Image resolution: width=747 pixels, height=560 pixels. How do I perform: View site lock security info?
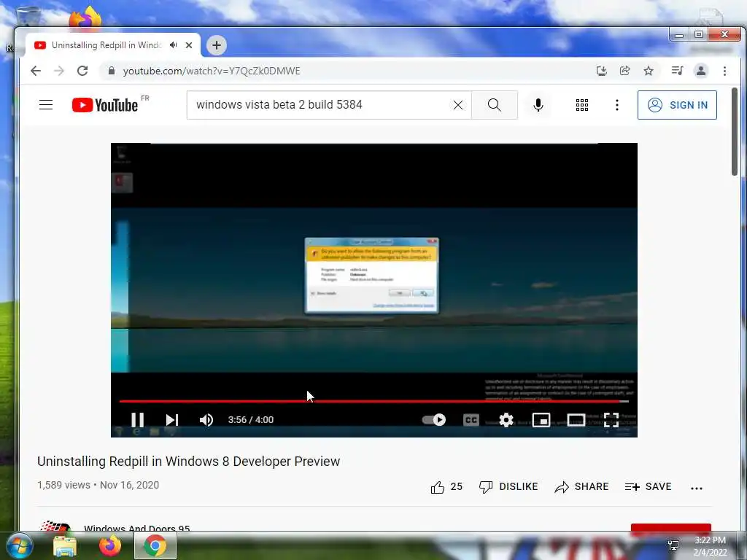pyautogui.click(x=112, y=71)
